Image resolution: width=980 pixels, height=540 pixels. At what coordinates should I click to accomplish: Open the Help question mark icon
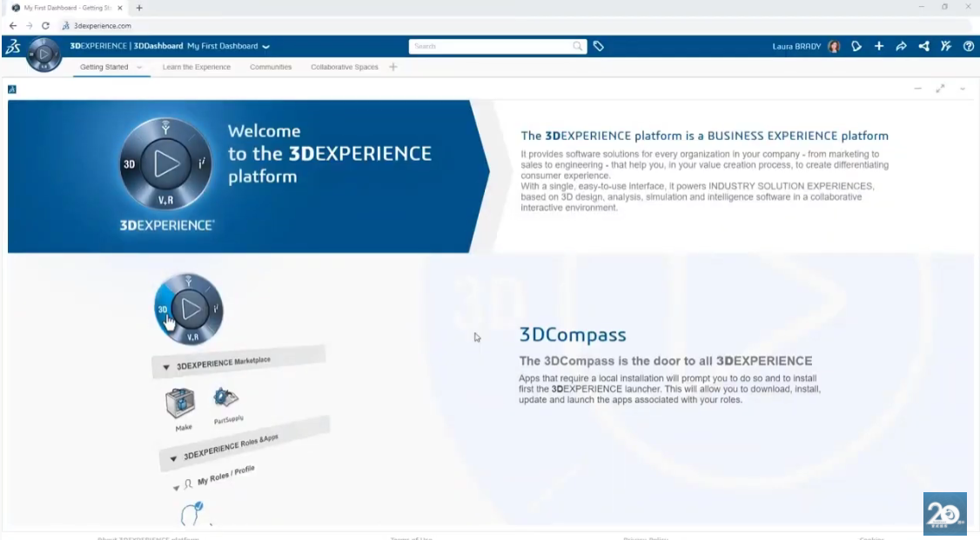pyautogui.click(x=969, y=46)
